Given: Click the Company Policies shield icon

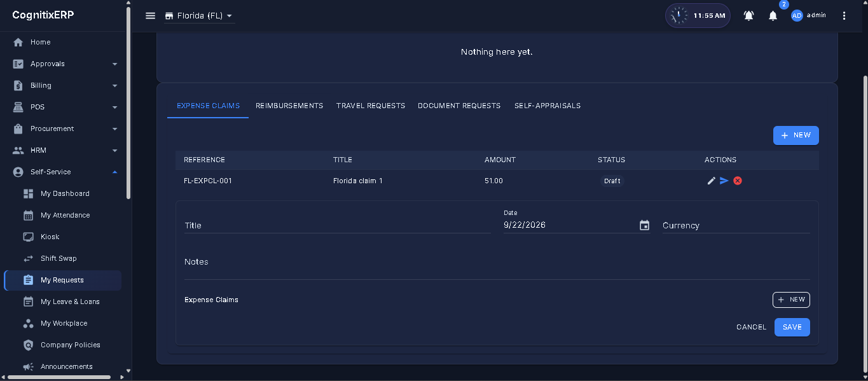Looking at the screenshot, I should click(x=28, y=345).
